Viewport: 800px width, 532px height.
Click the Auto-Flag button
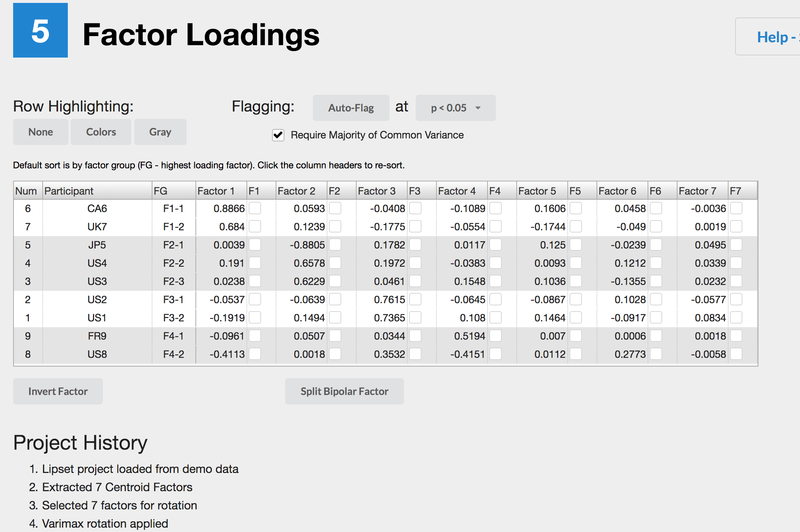[x=350, y=108]
